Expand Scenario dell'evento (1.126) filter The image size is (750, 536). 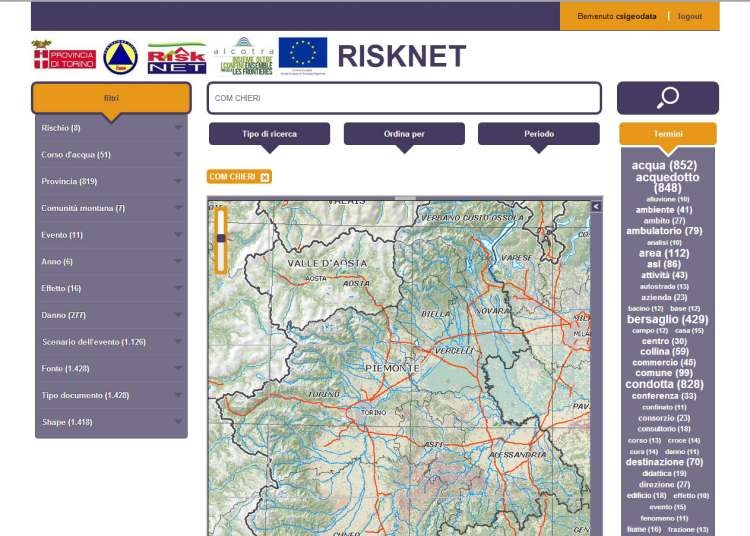(111, 342)
